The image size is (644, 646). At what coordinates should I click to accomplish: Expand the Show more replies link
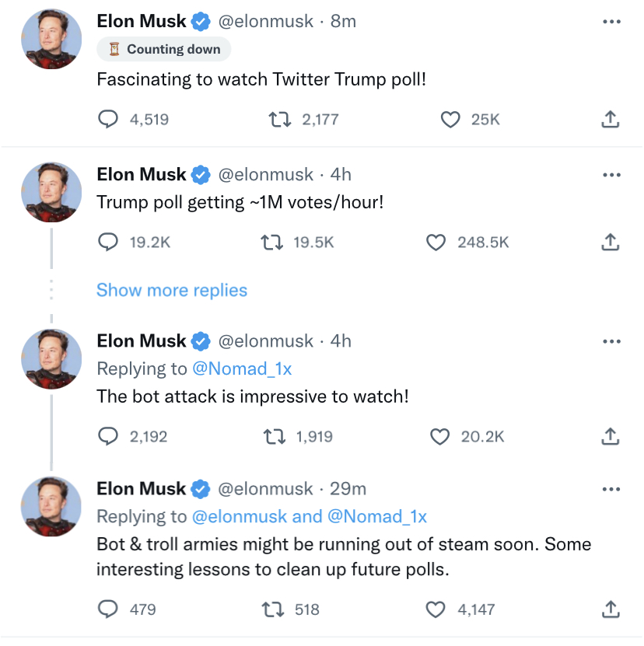pos(172,291)
